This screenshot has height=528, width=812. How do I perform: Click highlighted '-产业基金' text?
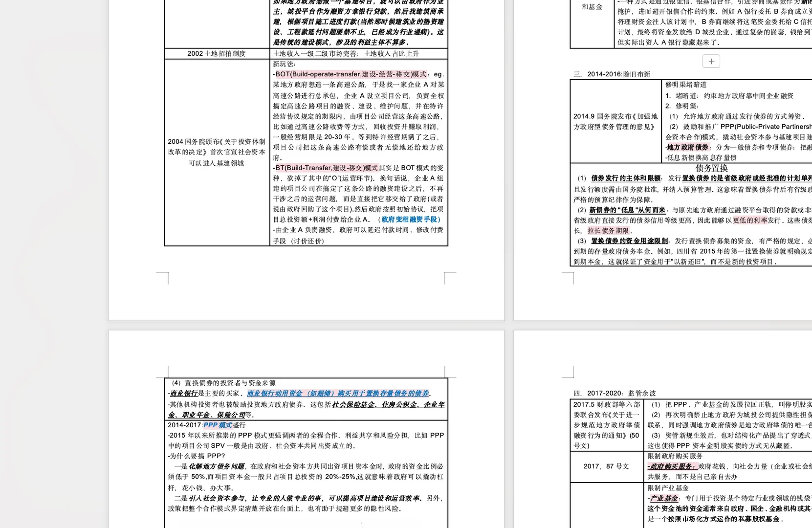663,498
